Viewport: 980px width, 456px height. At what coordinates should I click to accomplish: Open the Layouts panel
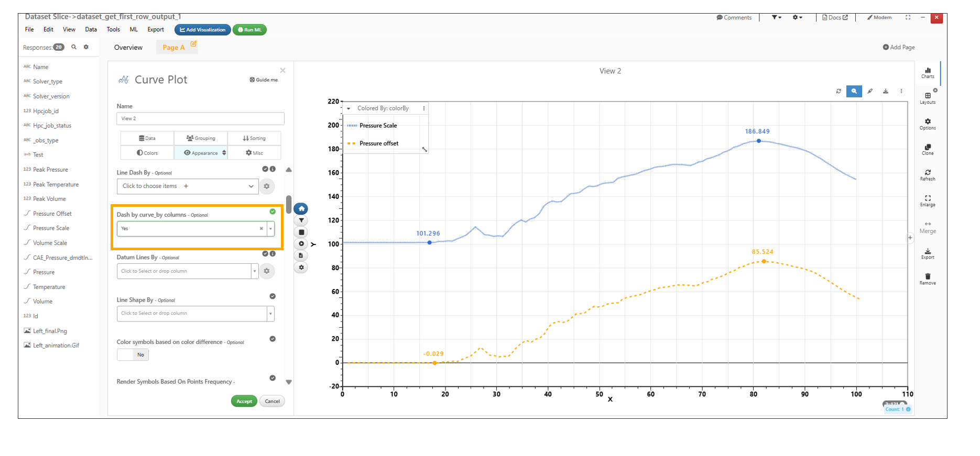[928, 98]
